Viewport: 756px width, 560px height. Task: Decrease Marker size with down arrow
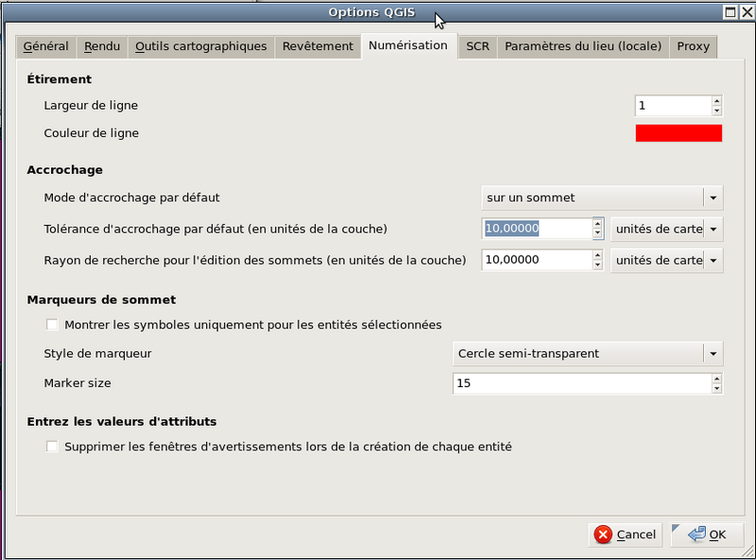(x=717, y=388)
